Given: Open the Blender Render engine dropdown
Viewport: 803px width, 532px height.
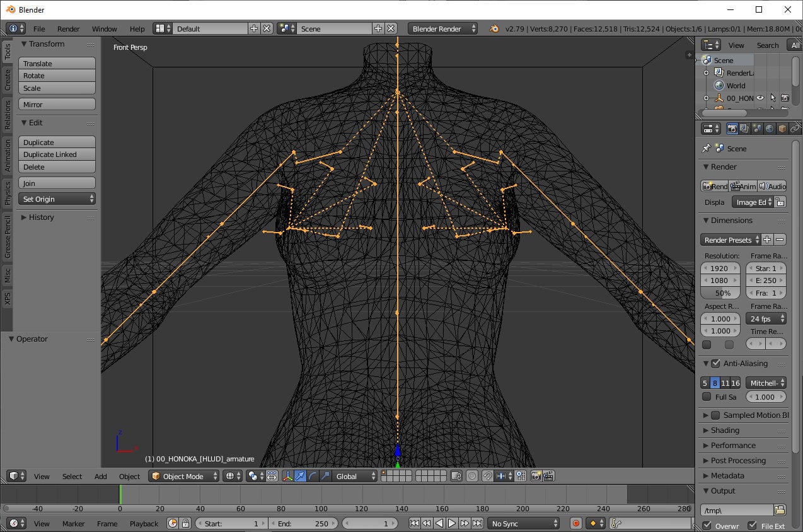Looking at the screenshot, I should pyautogui.click(x=442, y=29).
